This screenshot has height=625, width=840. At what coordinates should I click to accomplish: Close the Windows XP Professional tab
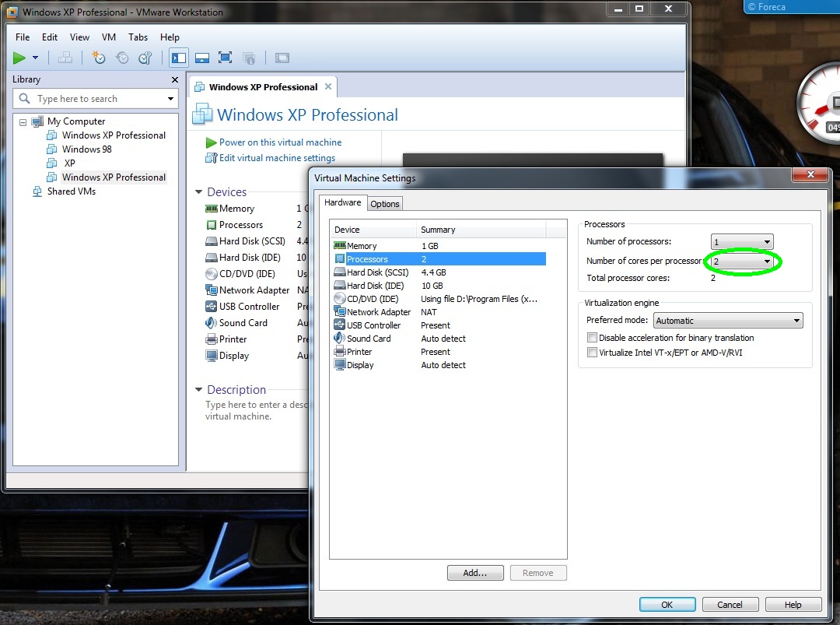click(328, 86)
